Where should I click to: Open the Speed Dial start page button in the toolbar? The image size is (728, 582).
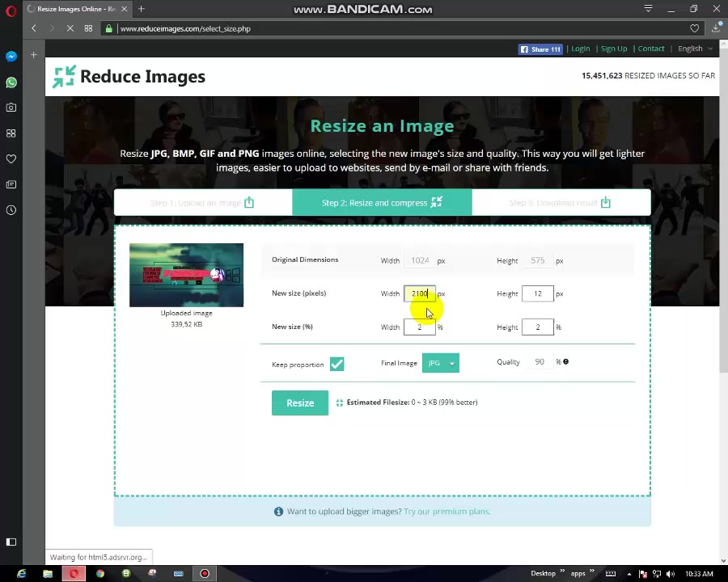pos(88,28)
